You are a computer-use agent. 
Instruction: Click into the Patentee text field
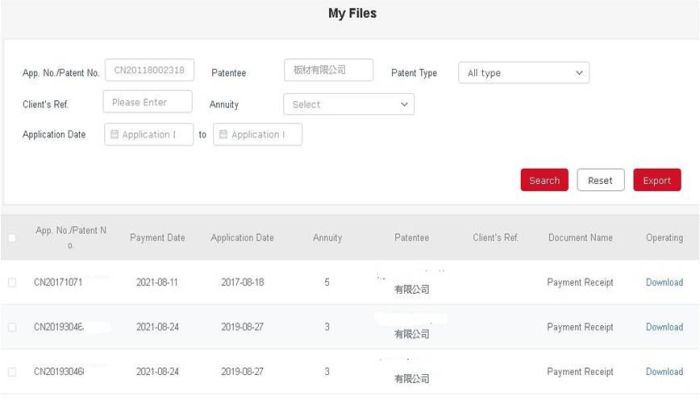coord(328,70)
